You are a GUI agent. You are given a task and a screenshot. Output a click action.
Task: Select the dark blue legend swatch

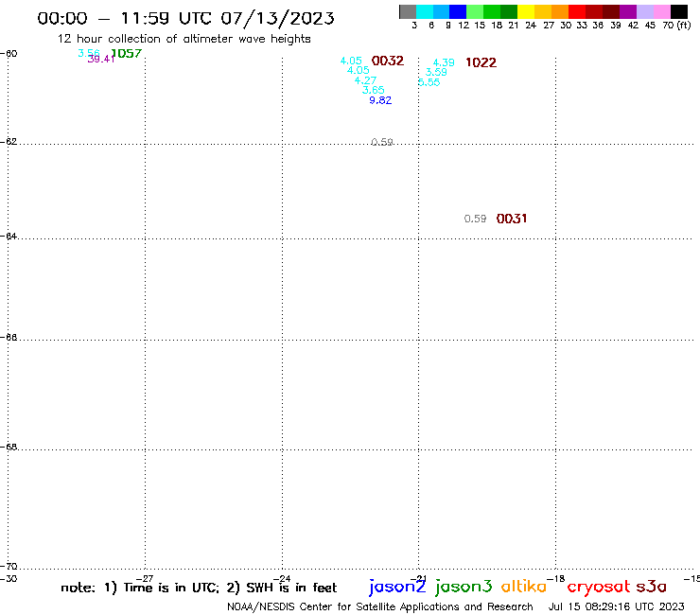pyautogui.click(x=458, y=11)
